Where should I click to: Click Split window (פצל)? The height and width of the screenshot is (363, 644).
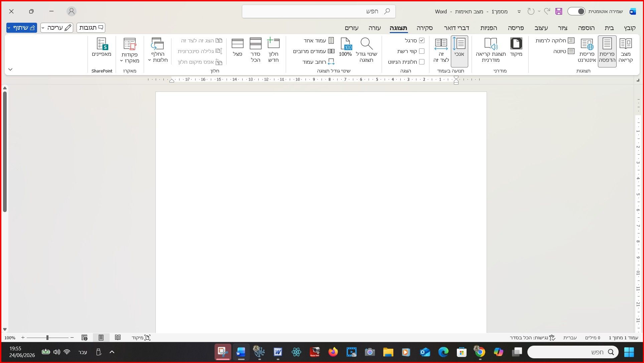pos(237,47)
